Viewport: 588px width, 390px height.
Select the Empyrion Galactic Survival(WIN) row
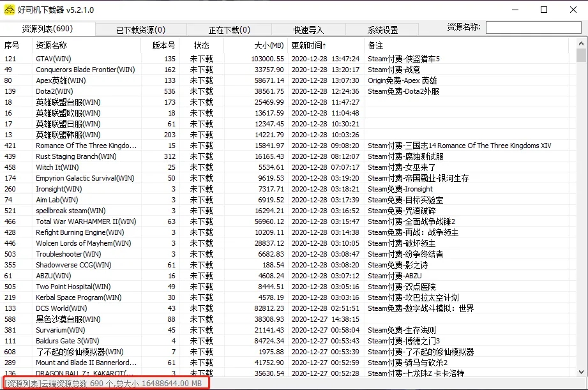point(288,179)
